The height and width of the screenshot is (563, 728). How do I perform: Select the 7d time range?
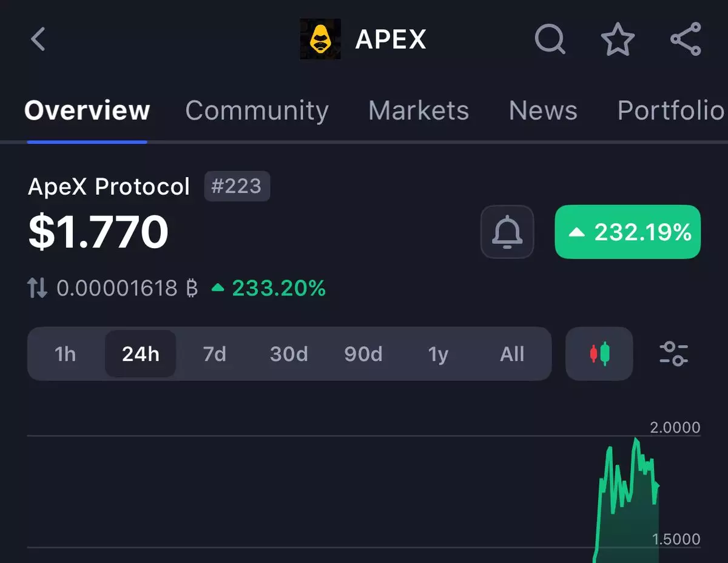coord(214,354)
